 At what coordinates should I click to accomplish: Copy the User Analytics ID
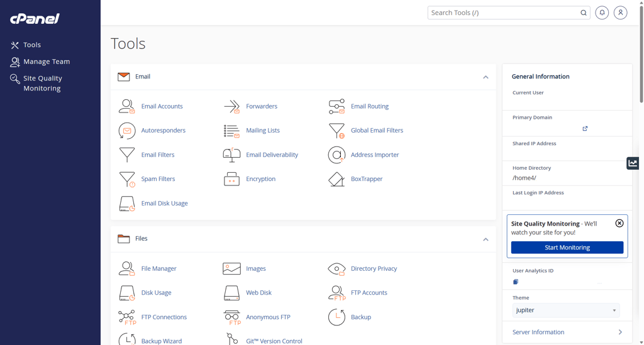pos(516,282)
